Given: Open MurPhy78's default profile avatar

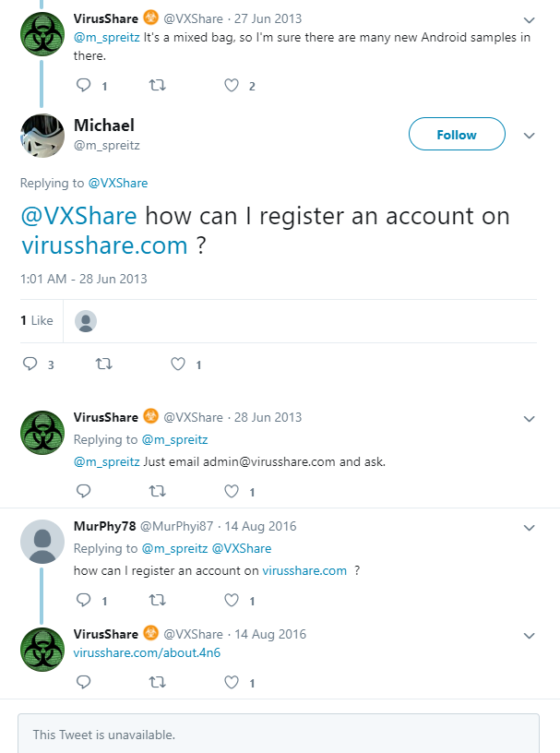Looking at the screenshot, I should coord(42,542).
